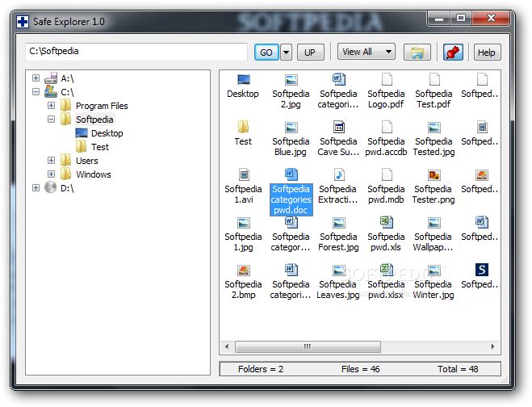Click the Safe Explorer title bar icon
This screenshot has height=407, width=532.
[23, 22]
